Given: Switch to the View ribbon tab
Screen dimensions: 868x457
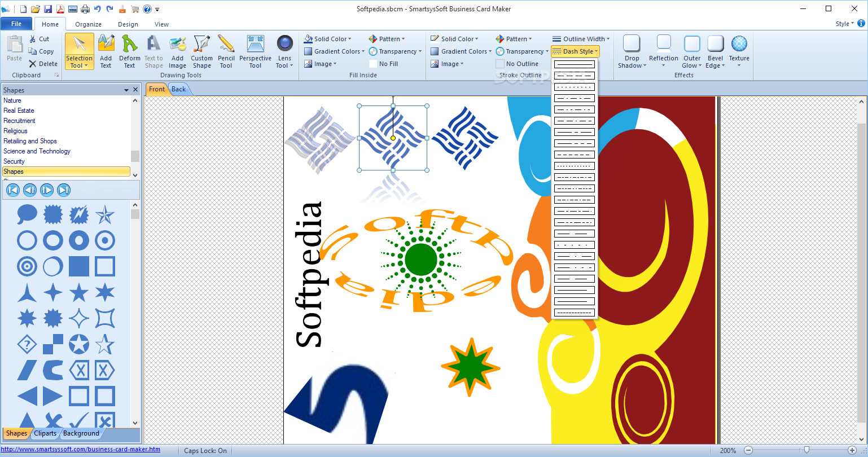Looking at the screenshot, I should point(162,24).
